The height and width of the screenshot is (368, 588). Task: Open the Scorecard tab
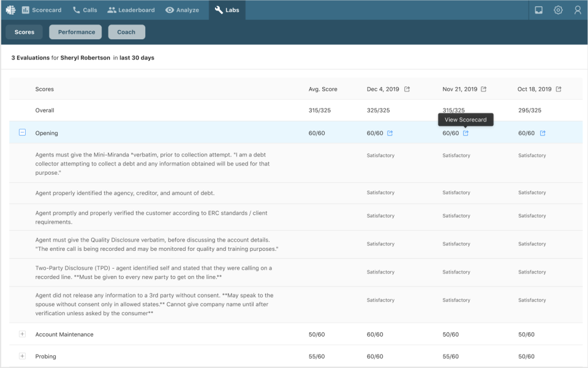pos(42,10)
